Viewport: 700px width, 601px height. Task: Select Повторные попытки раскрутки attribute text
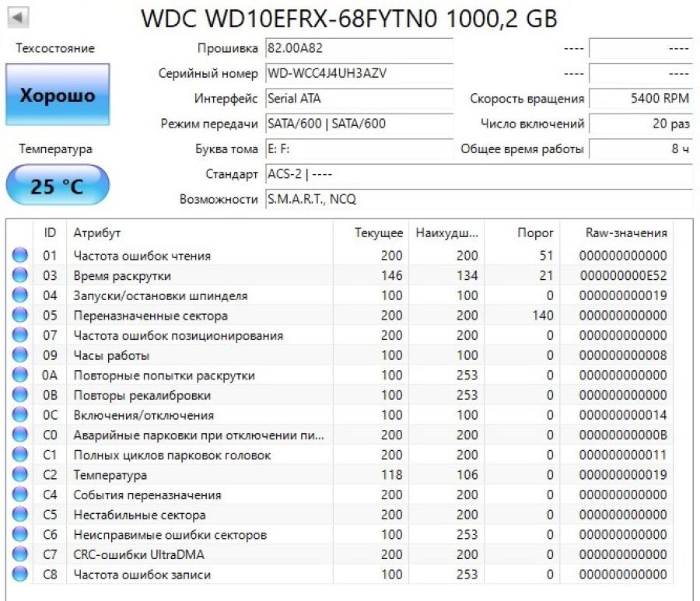(x=164, y=376)
